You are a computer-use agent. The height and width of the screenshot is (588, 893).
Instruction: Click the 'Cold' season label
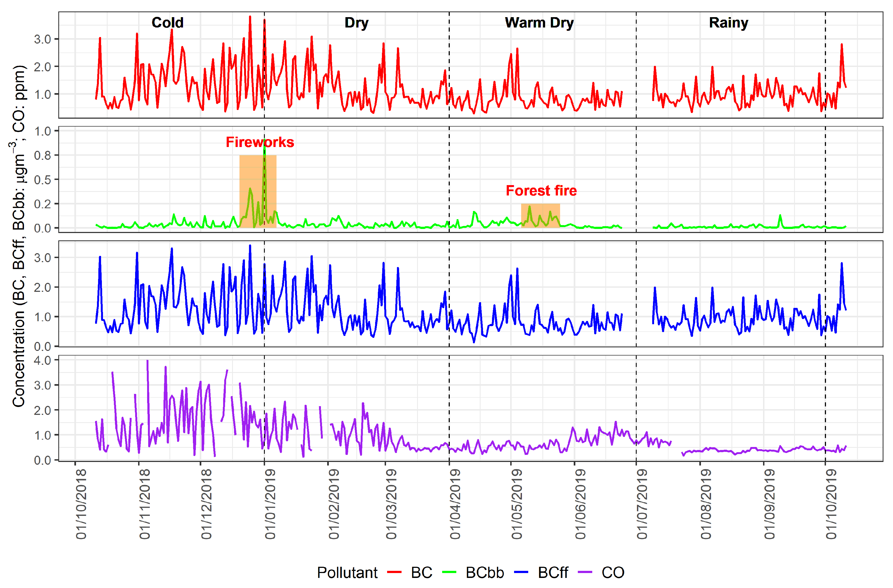click(167, 23)
